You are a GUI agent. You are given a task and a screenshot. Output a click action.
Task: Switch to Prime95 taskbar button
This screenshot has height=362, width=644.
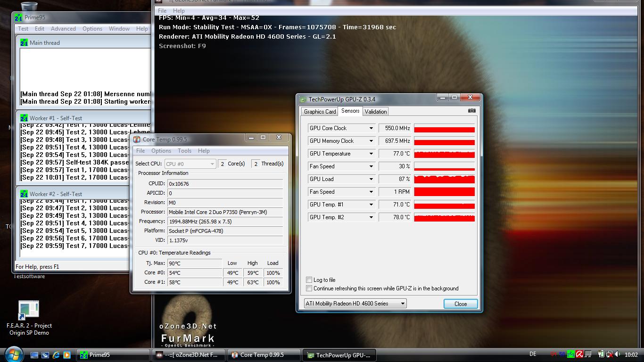pos(114,355)
